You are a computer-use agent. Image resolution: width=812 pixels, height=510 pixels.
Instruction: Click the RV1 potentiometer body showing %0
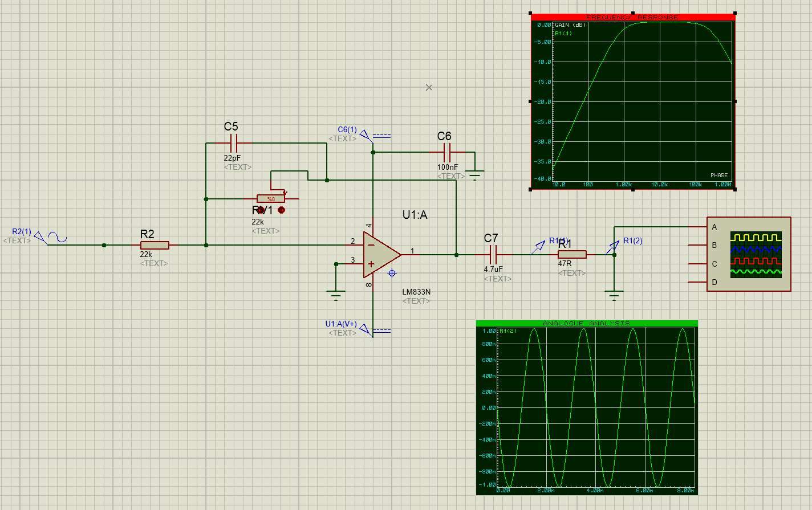[x=271, y=199]
